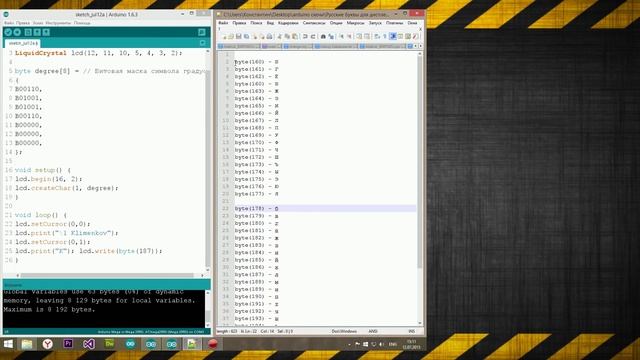Click the Print icon in Notepad++ toolbar
640x360 pixels.
(269, 36)
